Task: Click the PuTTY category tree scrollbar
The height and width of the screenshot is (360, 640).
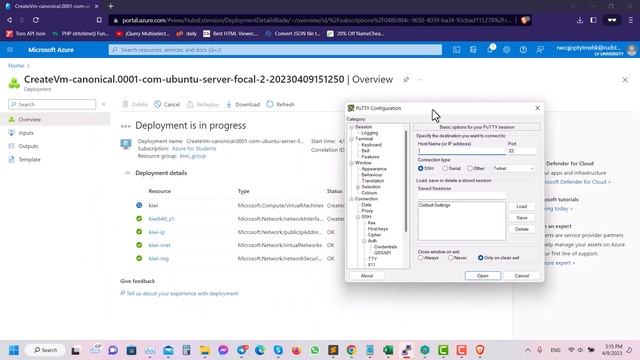Action: coord(406,181)
